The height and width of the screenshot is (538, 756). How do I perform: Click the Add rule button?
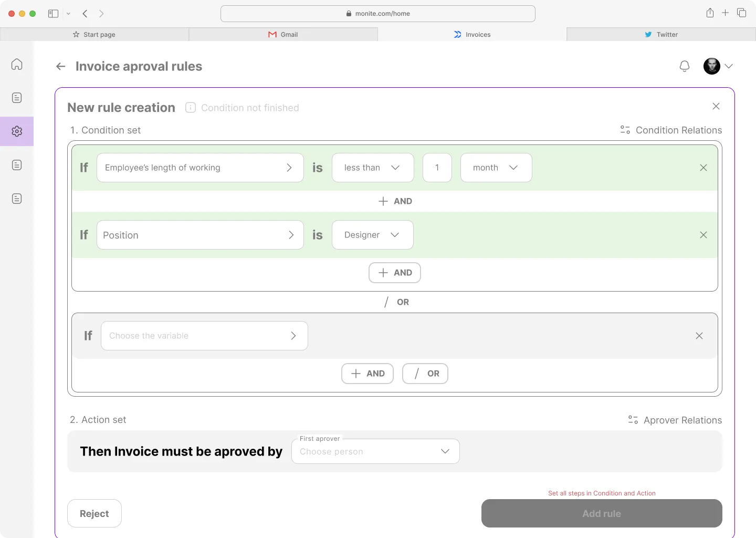[602, 513]
